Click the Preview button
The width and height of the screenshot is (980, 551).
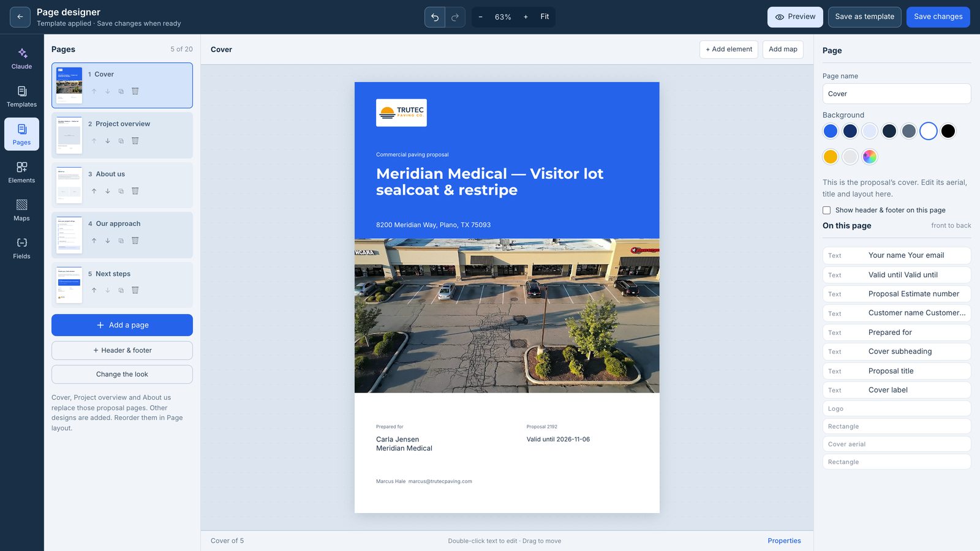[x=795, y=17]
